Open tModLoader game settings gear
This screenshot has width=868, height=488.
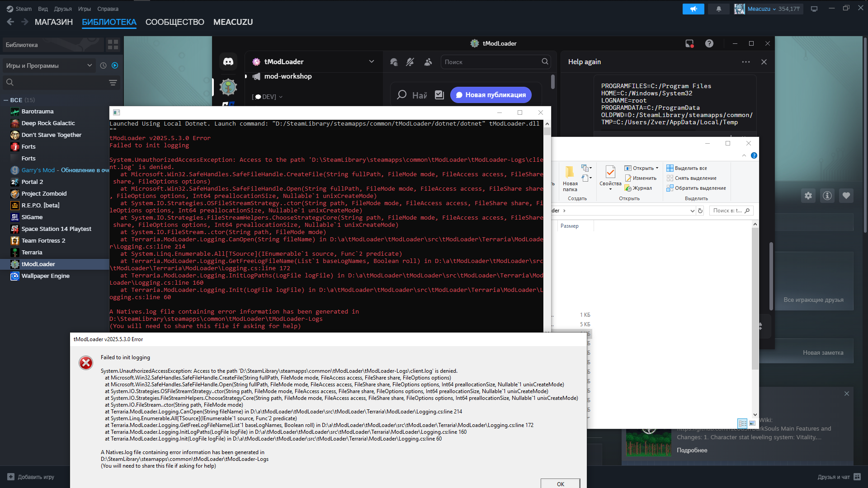coord(808,196)
